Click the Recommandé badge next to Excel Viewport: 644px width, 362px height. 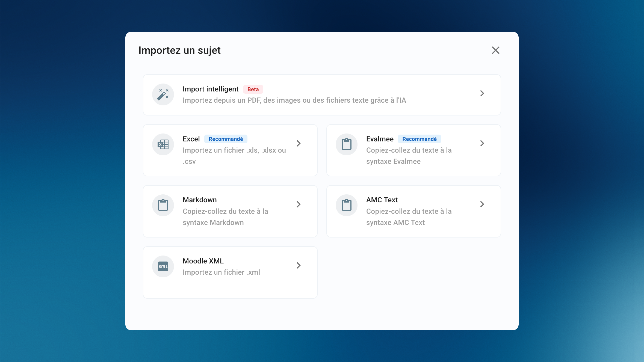(226, 139)
